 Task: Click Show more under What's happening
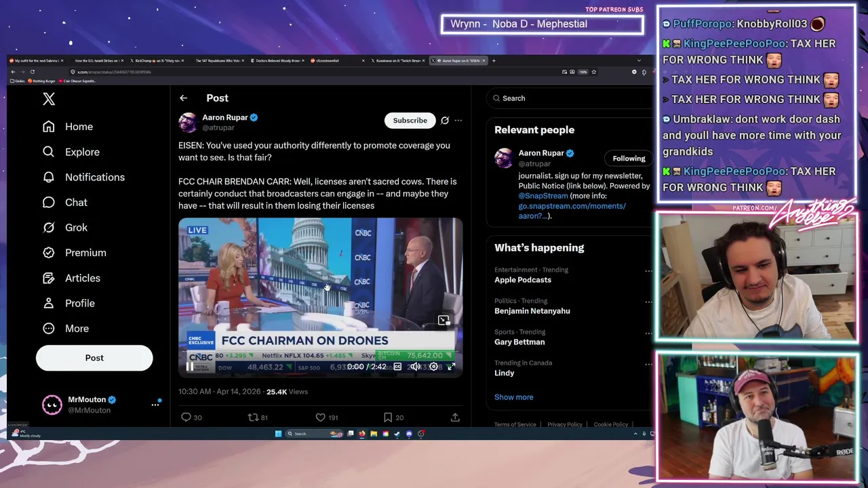click(513, 397)
